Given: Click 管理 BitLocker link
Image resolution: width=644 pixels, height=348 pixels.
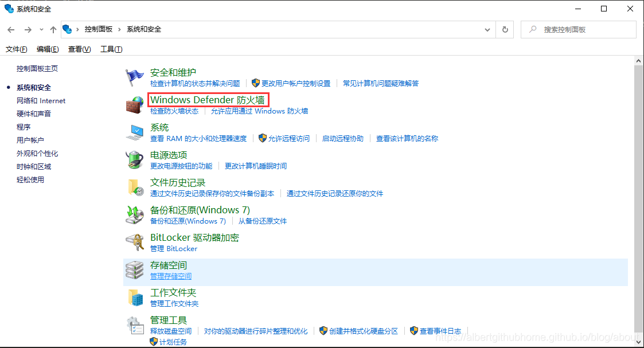Looking at the screenshot, I should (x=174, y=248).
